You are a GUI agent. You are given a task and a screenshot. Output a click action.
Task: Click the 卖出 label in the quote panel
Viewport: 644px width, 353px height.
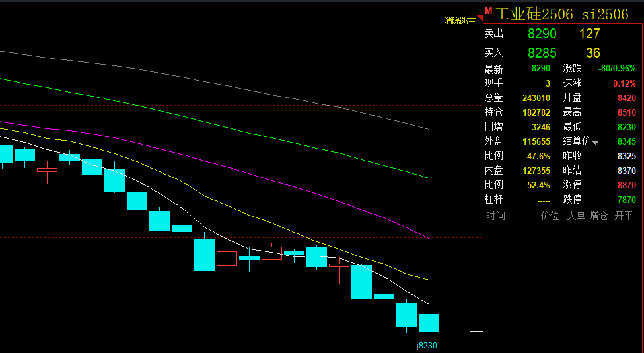[493, 33]
